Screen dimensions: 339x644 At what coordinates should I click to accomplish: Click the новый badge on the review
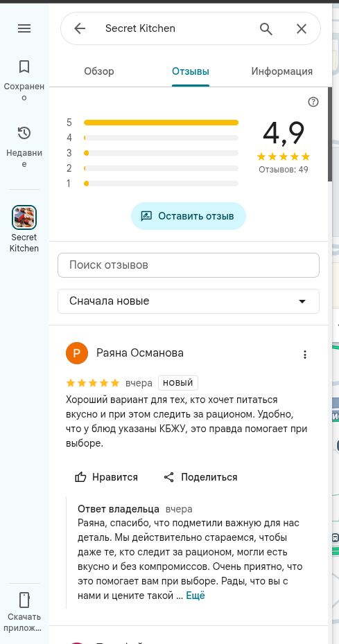click(x=178, y=383)
